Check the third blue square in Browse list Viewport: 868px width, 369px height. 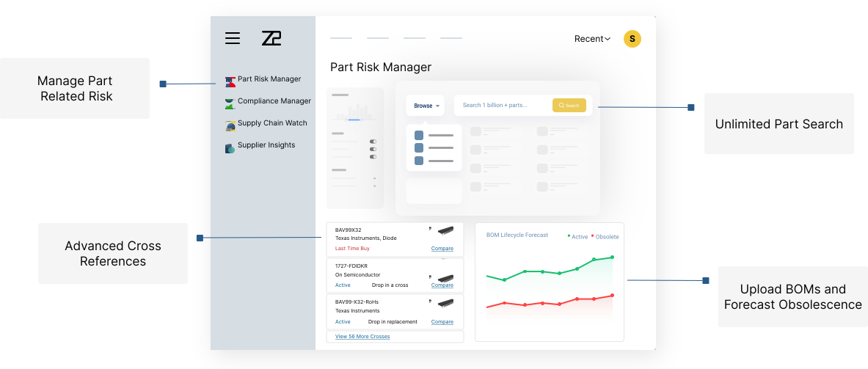click(x=419, y=161)
